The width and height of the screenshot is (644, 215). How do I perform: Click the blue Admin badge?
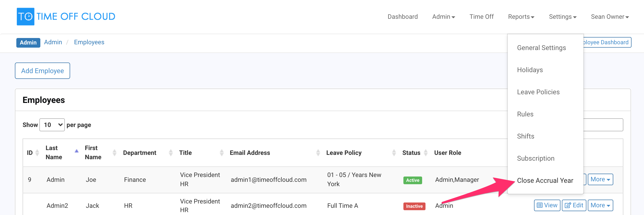(28, 43)
